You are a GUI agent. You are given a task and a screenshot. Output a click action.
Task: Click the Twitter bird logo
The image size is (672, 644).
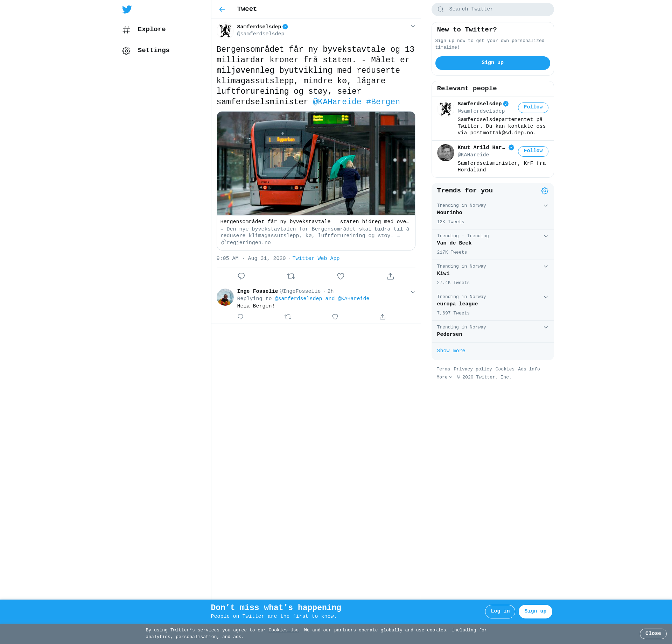127,9
